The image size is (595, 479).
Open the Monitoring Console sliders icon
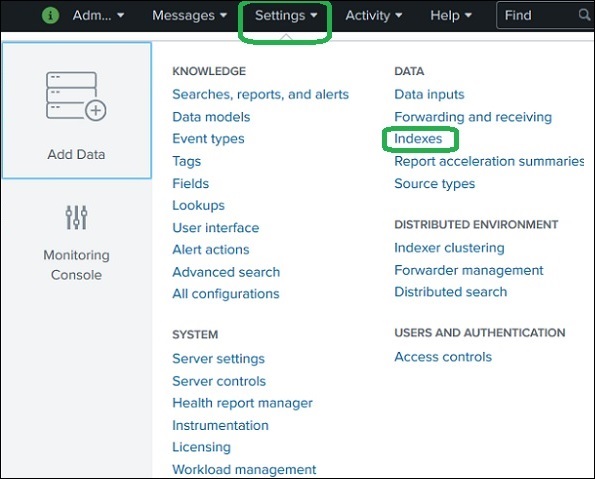click(x=76, y=217)
